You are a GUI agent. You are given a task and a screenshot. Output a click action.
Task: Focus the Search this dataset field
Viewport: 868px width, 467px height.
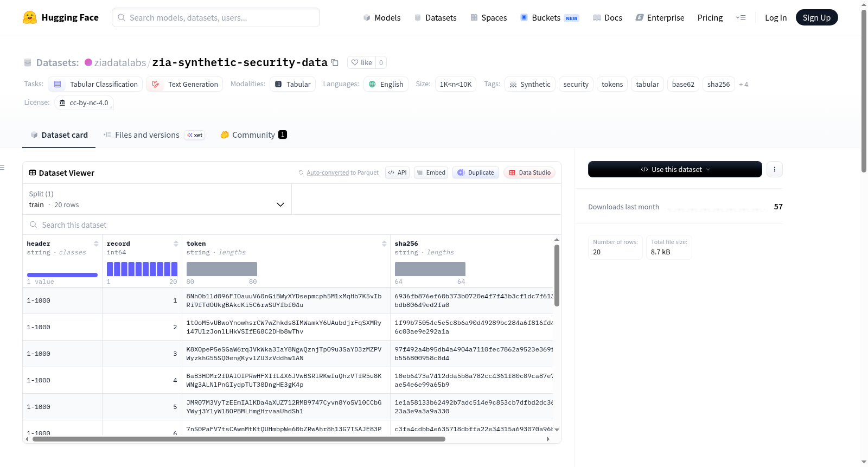[292, 225]
